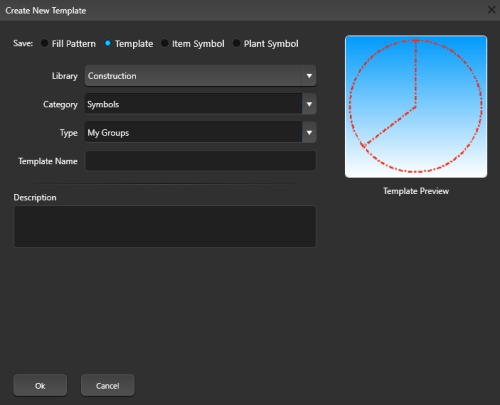
Task: Click the Description label text
Action: [x=35, y=198]
